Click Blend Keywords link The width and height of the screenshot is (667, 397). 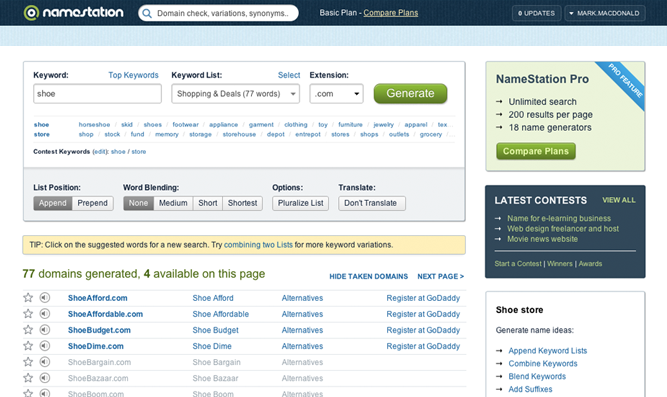click(x=537, y=376)
